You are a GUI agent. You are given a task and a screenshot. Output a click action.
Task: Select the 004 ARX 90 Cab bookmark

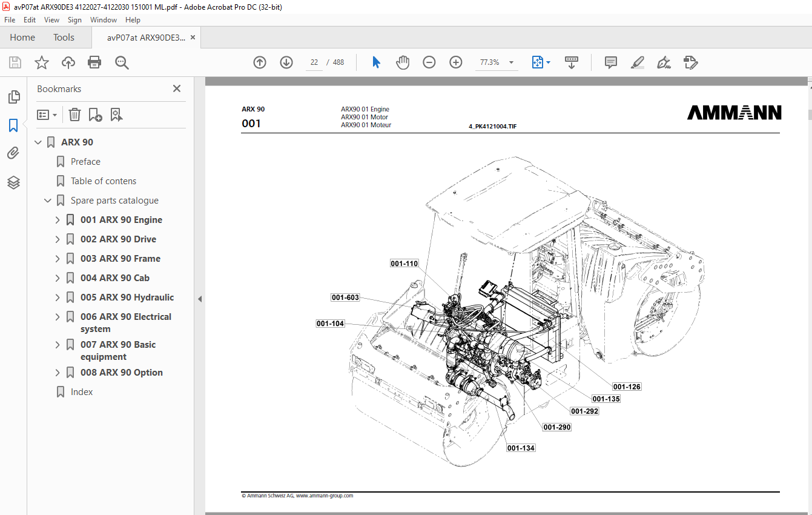115,278
